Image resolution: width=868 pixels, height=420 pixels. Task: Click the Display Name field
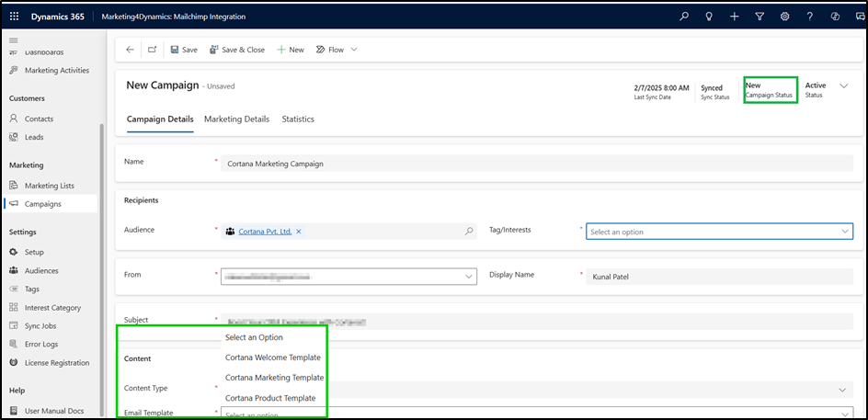click(x=720, y=277)
